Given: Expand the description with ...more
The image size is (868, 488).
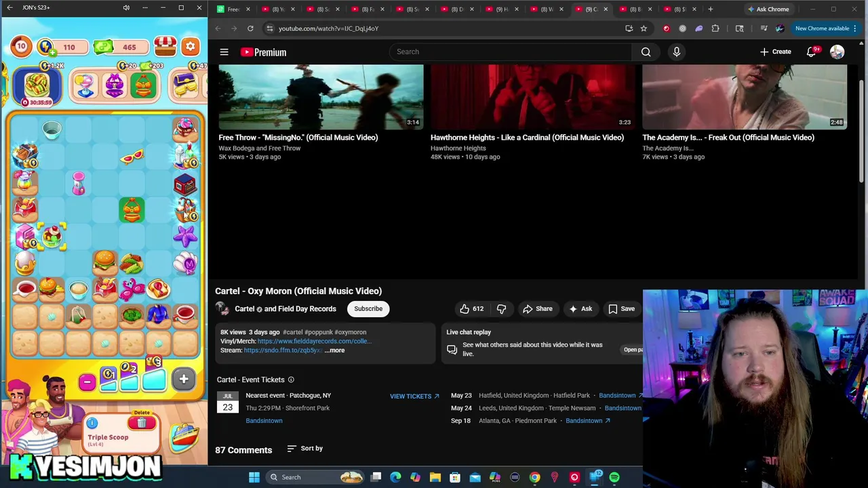Looking at the screenshot, I should [x=334, y=350].
